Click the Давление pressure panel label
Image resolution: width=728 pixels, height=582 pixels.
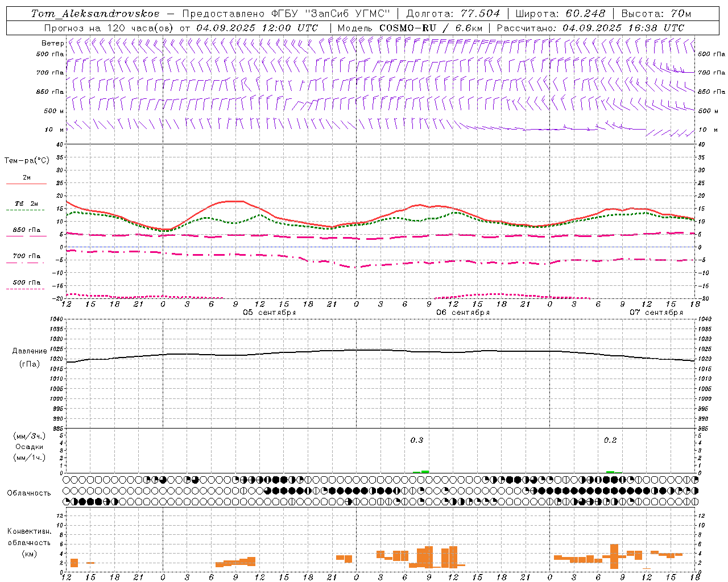pos(30,351)
